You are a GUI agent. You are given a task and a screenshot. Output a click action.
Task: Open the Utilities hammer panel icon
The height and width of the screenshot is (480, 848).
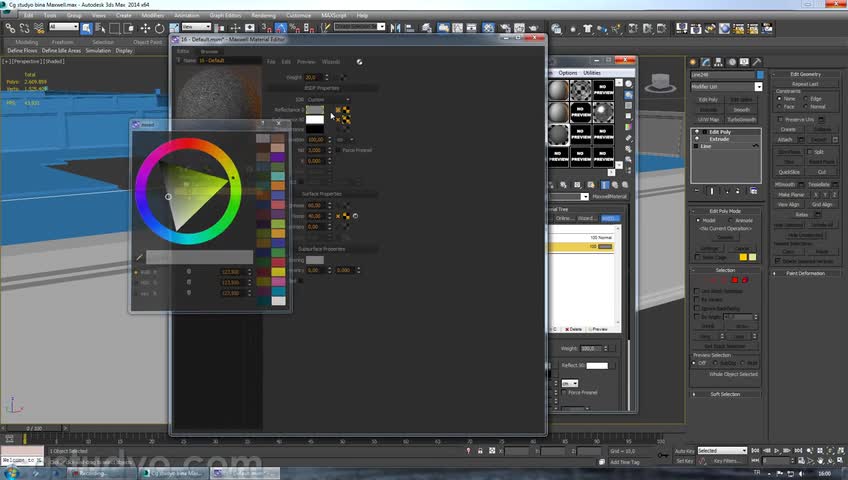pos(757,62)
